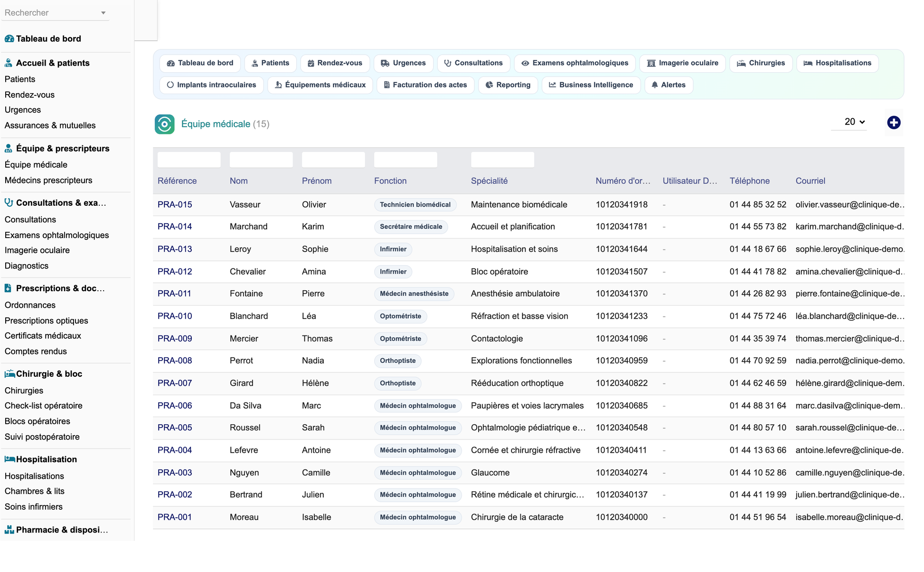924x572 pixels.
Task: Open Suivi postopératoire in sidebar
Action: (x=42, y=437)
